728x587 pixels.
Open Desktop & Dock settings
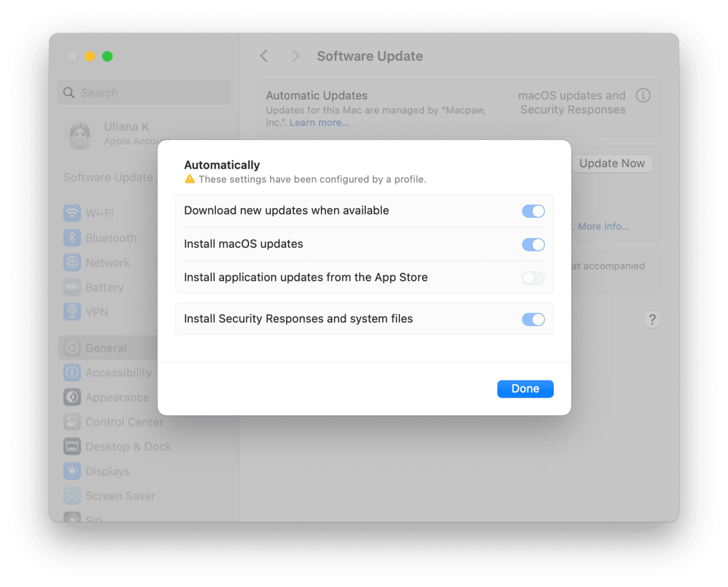[117, 446]
